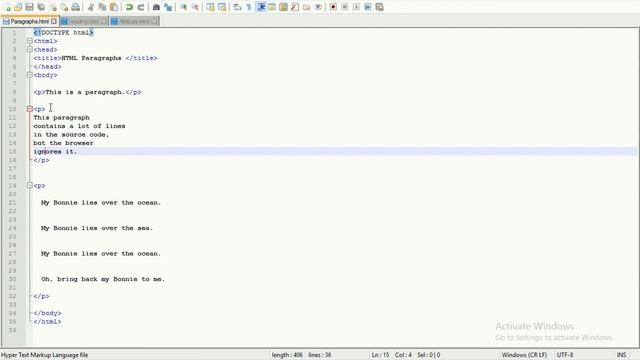Click 'Oh, bring back my Bonnie to me.'
640x360 pixels.
(x=103, y=279)
